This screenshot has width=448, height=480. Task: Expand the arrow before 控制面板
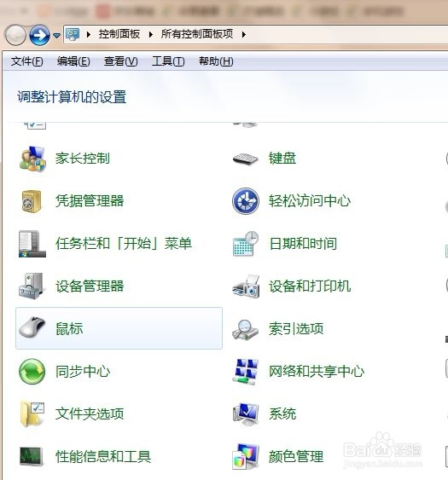(x=89, y=34)
